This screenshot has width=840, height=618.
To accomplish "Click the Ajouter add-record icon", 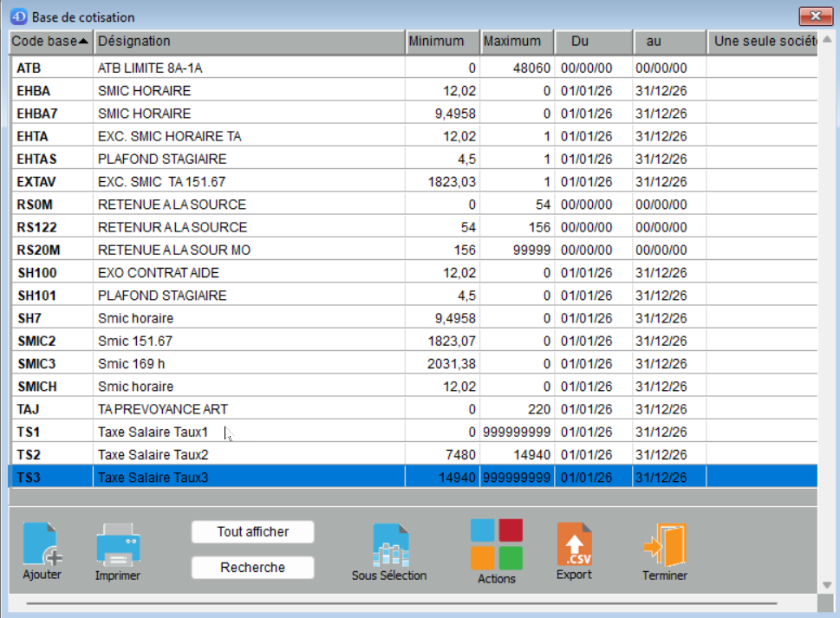I will pos(42,544).
